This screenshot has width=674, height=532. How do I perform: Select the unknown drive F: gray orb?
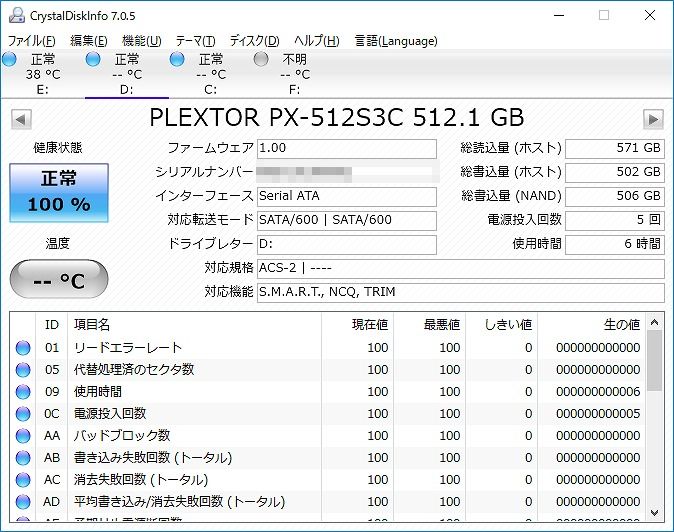(261, 60)
